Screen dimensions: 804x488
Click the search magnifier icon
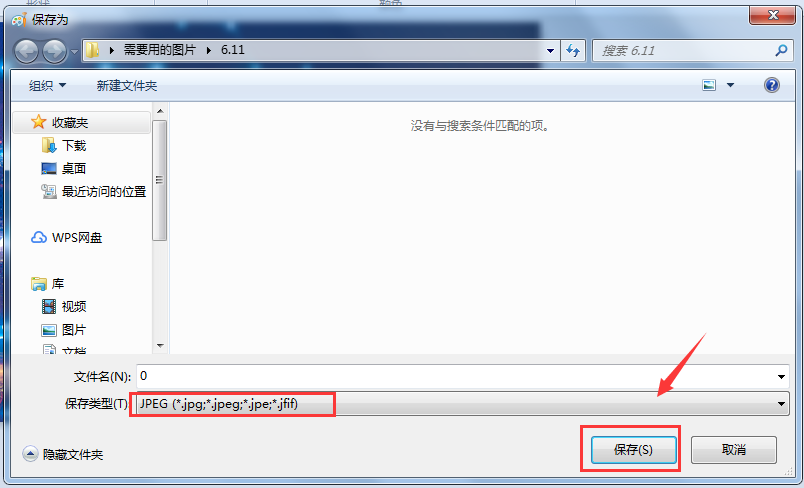(x=781, y=50)
